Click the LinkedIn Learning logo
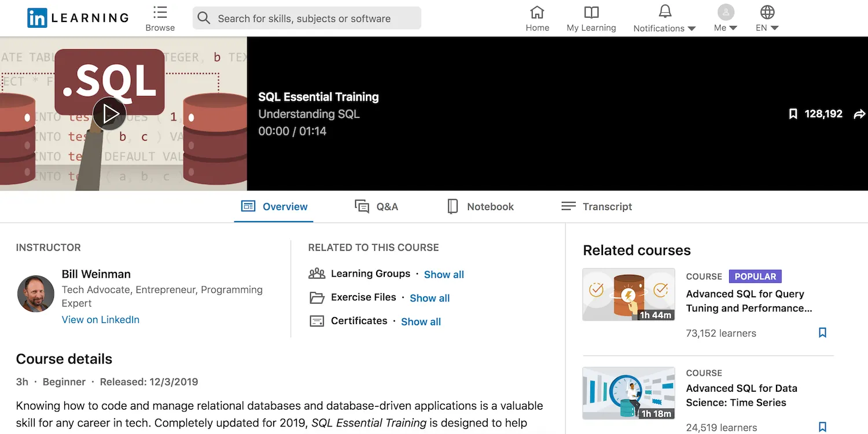 pos(78,18)
